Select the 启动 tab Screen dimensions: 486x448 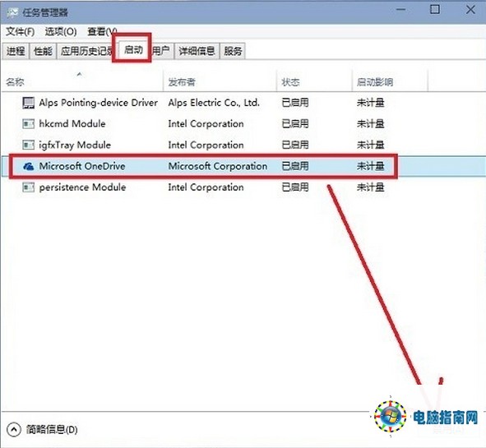click(133, 49)
